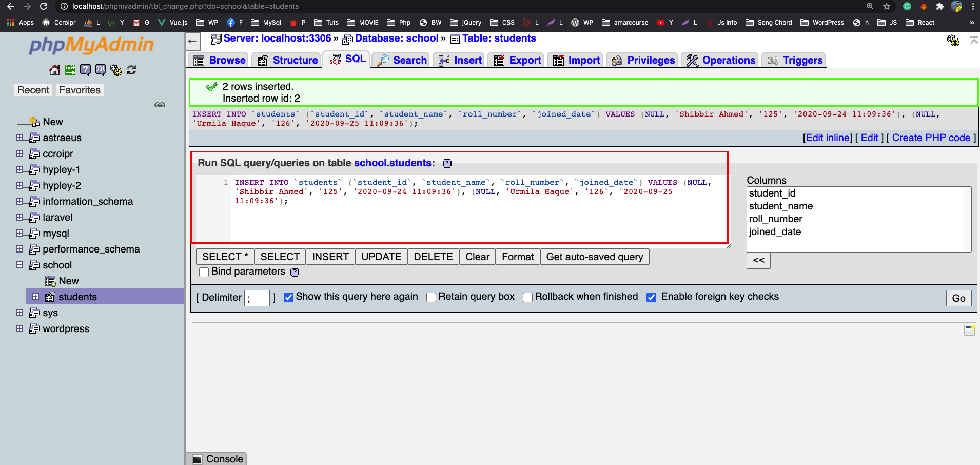Click the SQL query help question icon
Image resolution: width=980 pixels, height=465 pixels.
[447, 163]
